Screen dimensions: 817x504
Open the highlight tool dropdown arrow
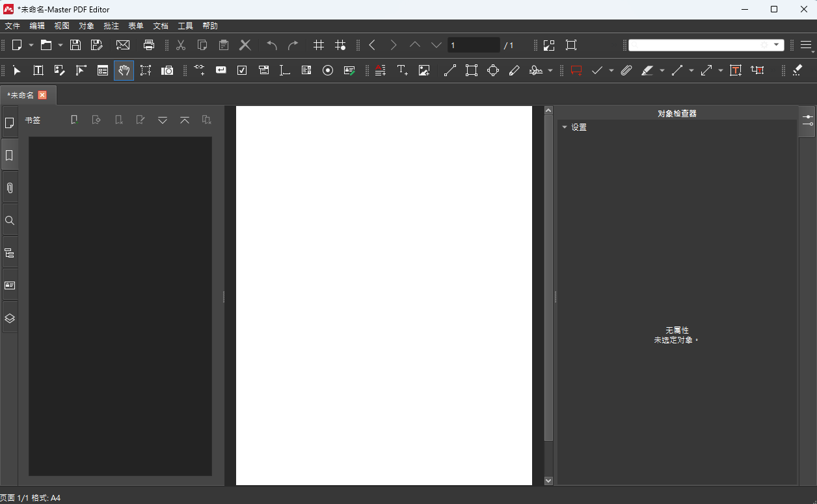pos(662,71)
